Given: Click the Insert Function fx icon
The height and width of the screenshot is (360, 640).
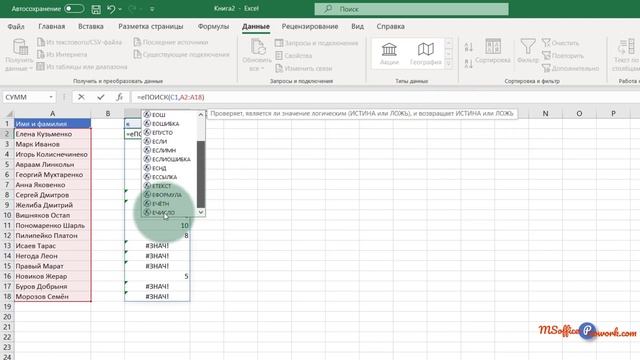Looking at the screenshot, I should 119,97.
